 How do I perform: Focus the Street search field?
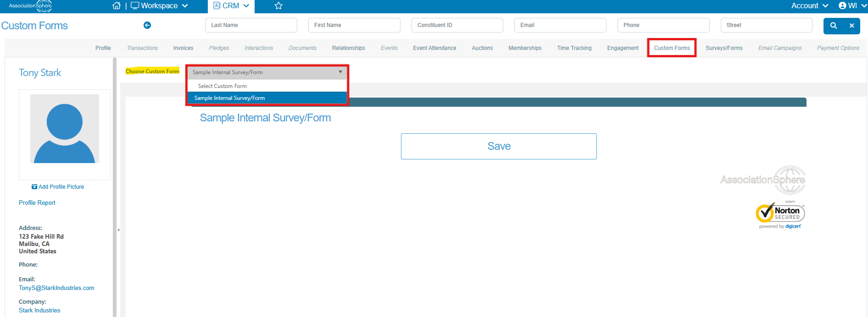point(767,25)
